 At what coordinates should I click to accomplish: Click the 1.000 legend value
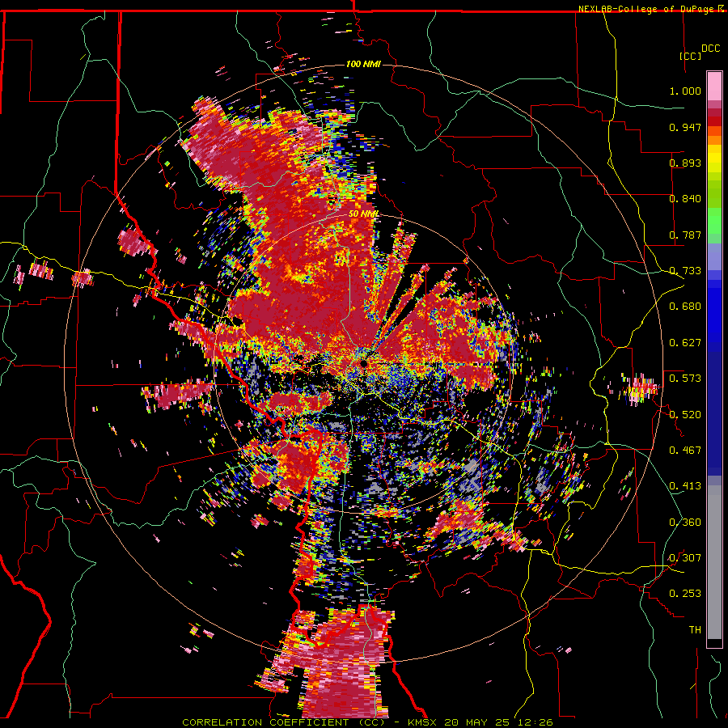685,91
